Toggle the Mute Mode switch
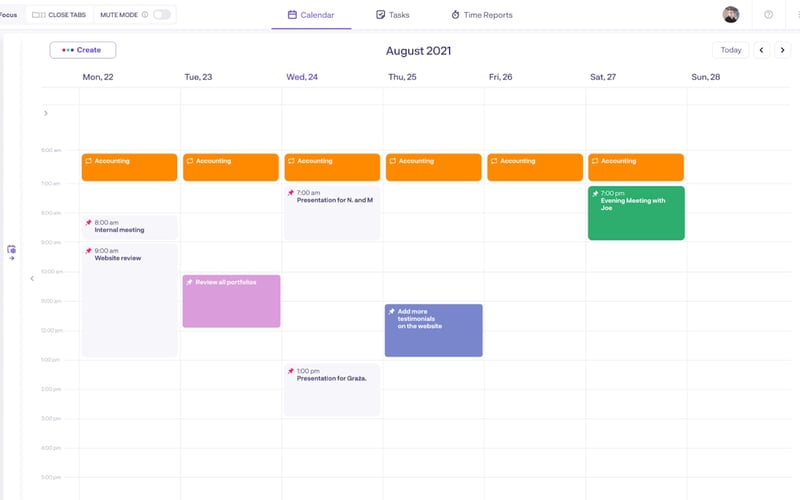 point(162,15)
